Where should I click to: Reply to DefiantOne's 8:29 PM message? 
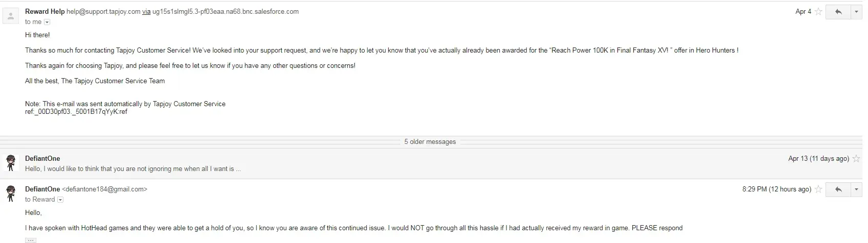click(x=838, y=189)
